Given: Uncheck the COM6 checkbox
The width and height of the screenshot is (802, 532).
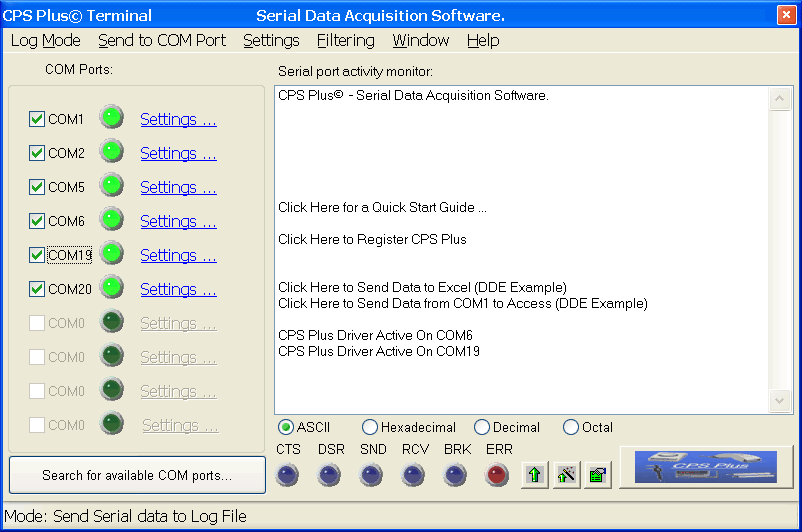Looking at the screenshot, I should [x=37, y=221].
